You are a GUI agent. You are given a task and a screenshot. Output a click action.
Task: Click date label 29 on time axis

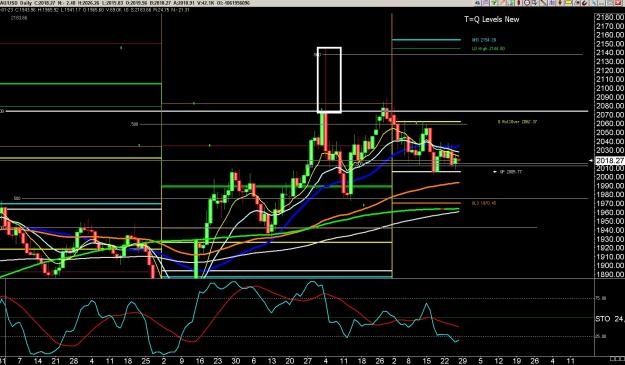click(x=462, y=361)
